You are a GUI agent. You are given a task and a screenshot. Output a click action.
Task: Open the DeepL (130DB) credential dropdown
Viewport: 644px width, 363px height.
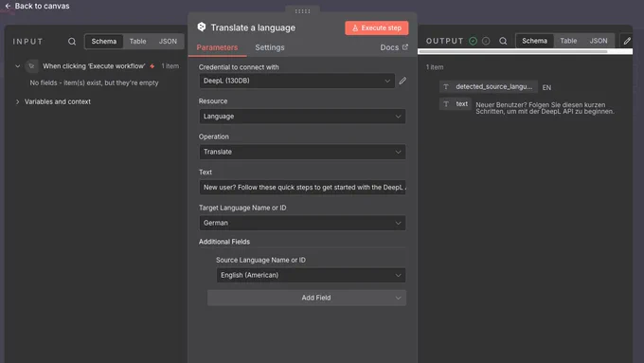[297, 81]
